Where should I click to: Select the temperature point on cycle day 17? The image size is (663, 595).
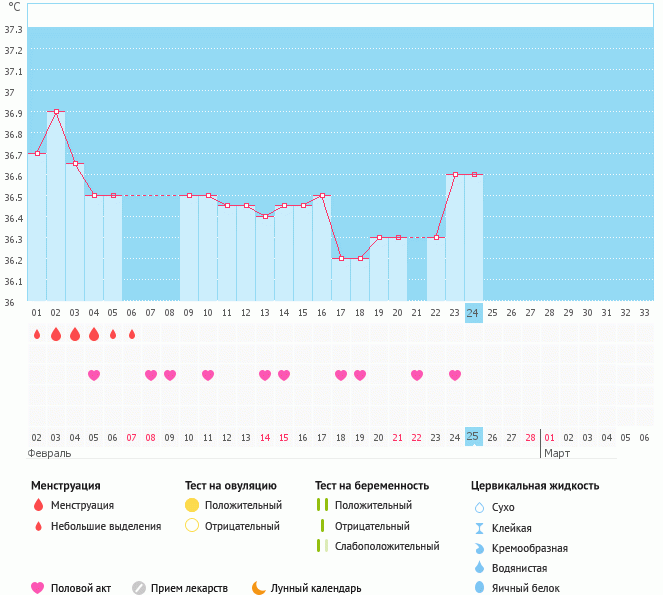pos(341,258)
